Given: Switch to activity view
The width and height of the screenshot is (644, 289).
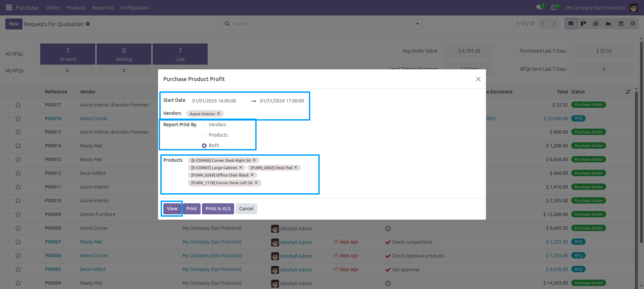Looking at the screenshot, I should coord(633,23).
